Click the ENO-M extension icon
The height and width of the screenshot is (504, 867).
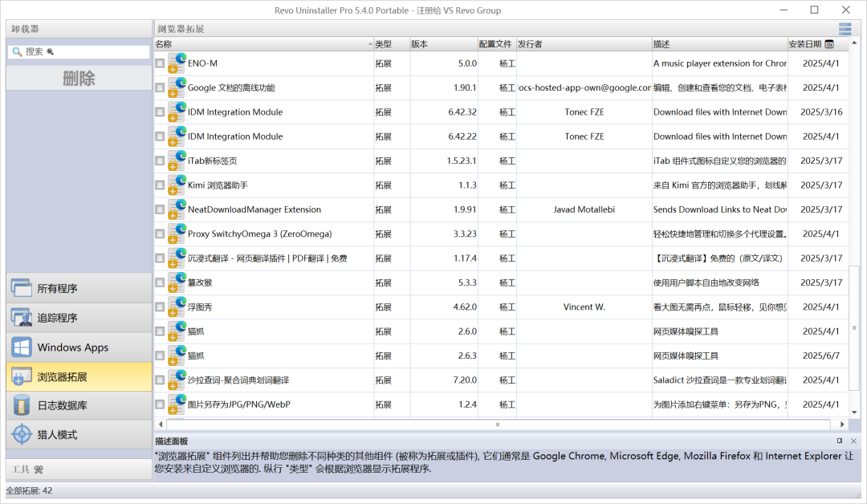(x=177, y=63)
